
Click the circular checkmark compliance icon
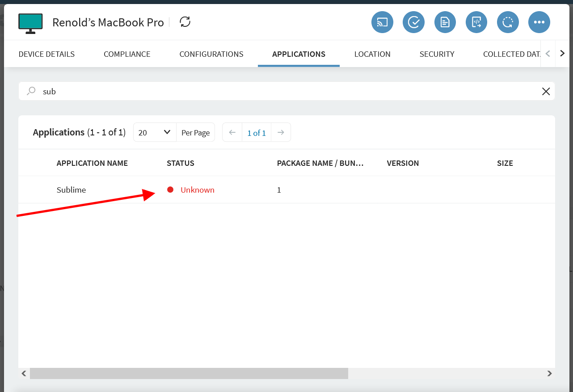tap(413, 22)
